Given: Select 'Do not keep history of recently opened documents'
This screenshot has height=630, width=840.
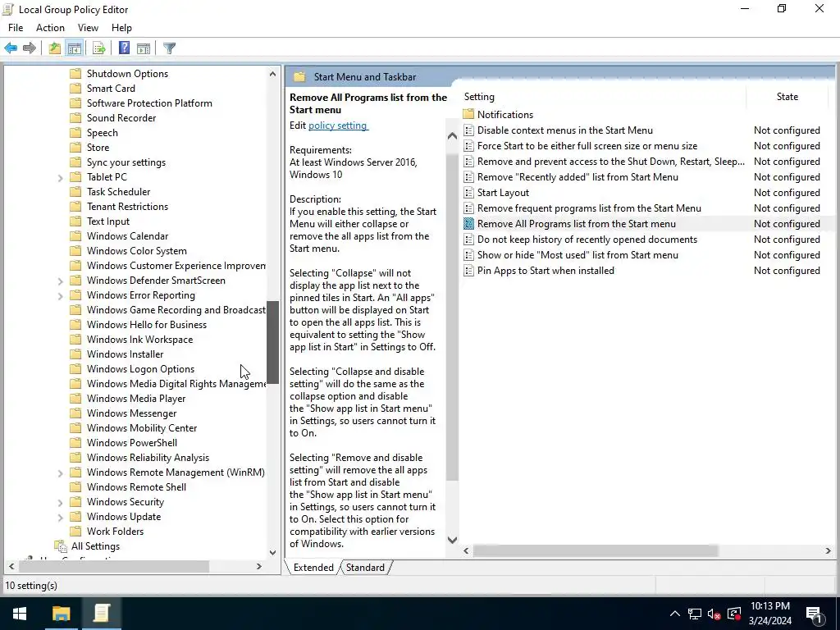Looking at the screenshot, I should (587, 240).
